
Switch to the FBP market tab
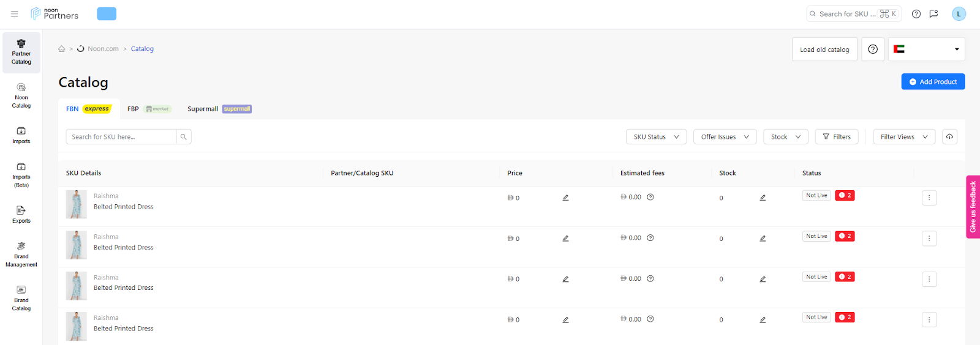(x=149, y=109)
